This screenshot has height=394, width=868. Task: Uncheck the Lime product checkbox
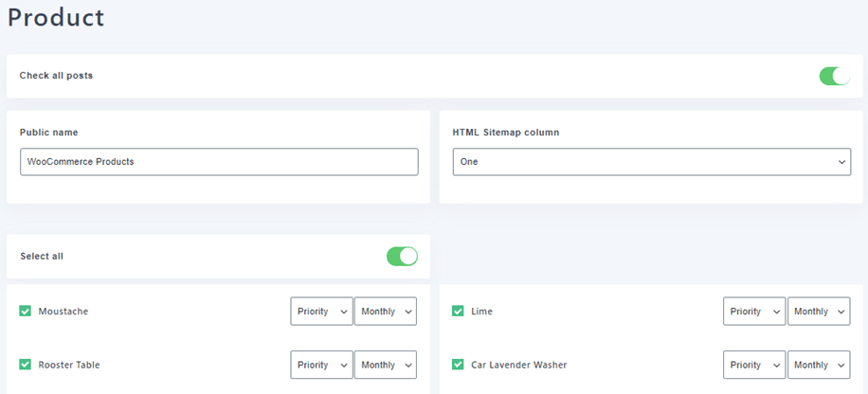point(458,311)
